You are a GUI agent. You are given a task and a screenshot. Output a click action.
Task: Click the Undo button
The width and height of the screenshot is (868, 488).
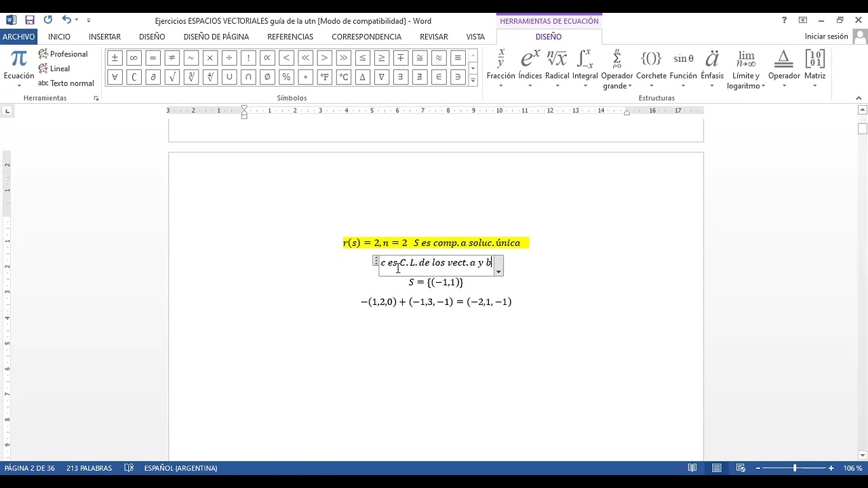pyautogui.click(x=66, y=20)
